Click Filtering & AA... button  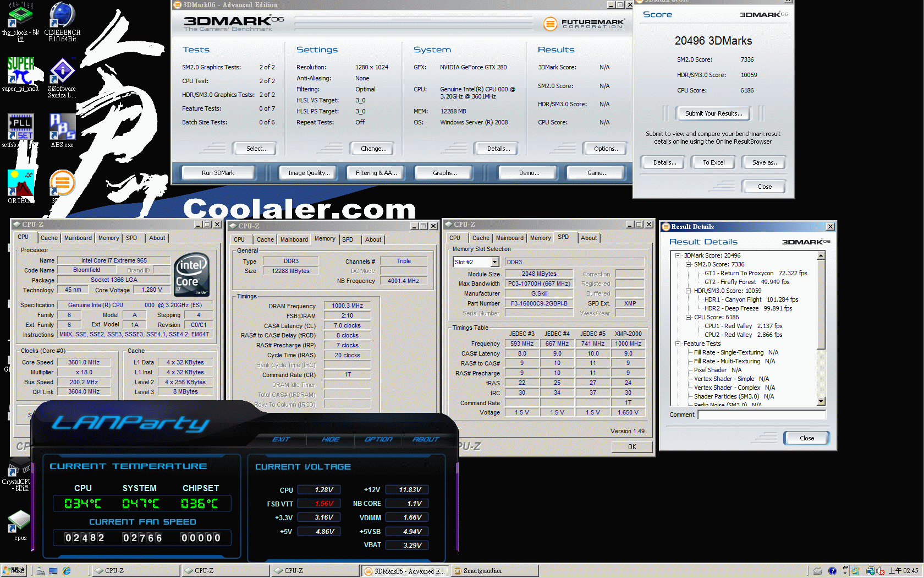coord(376,173)
